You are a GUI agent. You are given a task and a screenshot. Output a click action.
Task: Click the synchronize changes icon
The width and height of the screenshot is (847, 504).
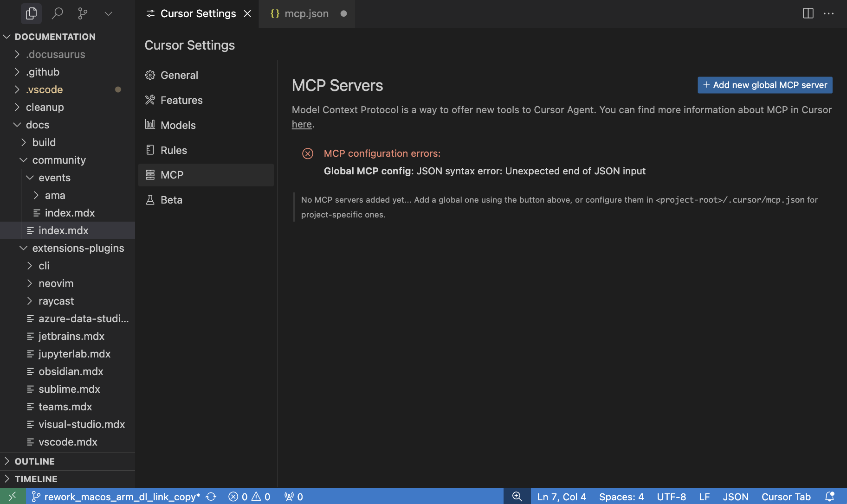[x=211, y=497]
